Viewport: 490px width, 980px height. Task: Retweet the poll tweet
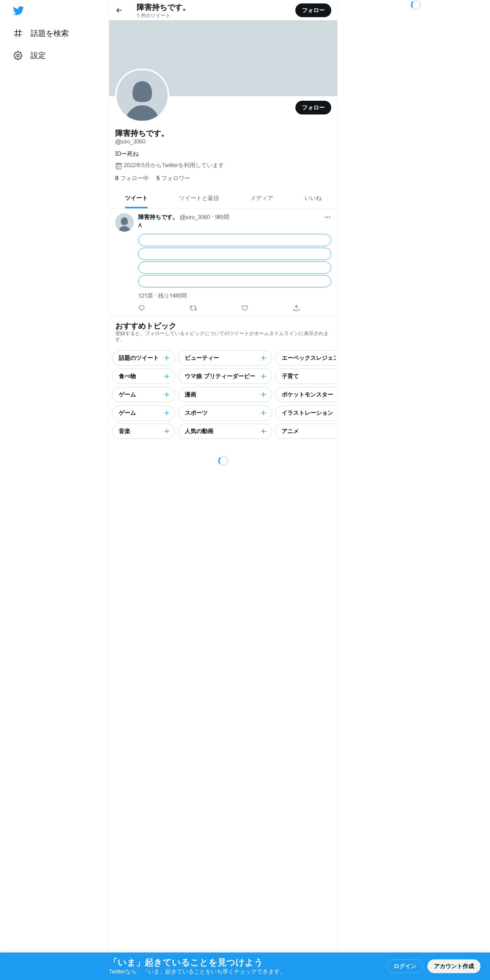tap(193, 308)
